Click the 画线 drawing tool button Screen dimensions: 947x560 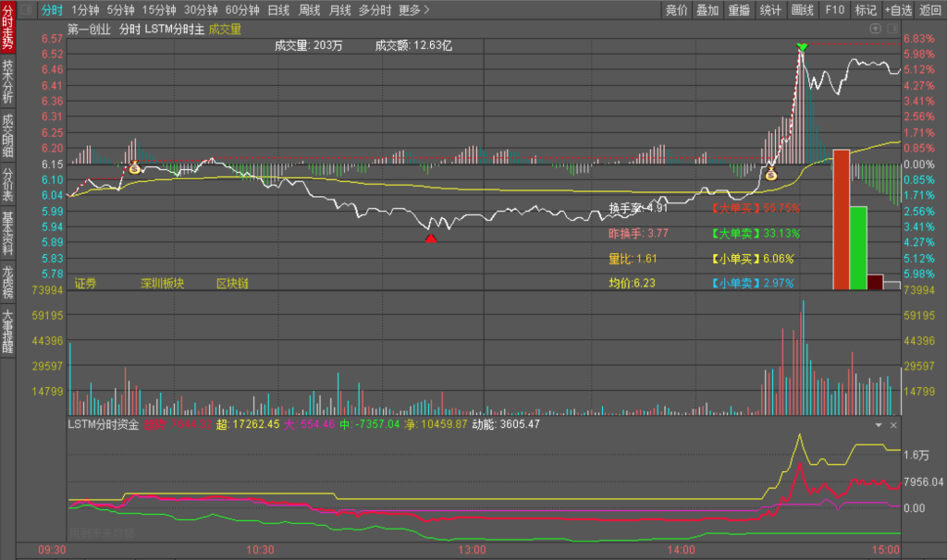803,10
